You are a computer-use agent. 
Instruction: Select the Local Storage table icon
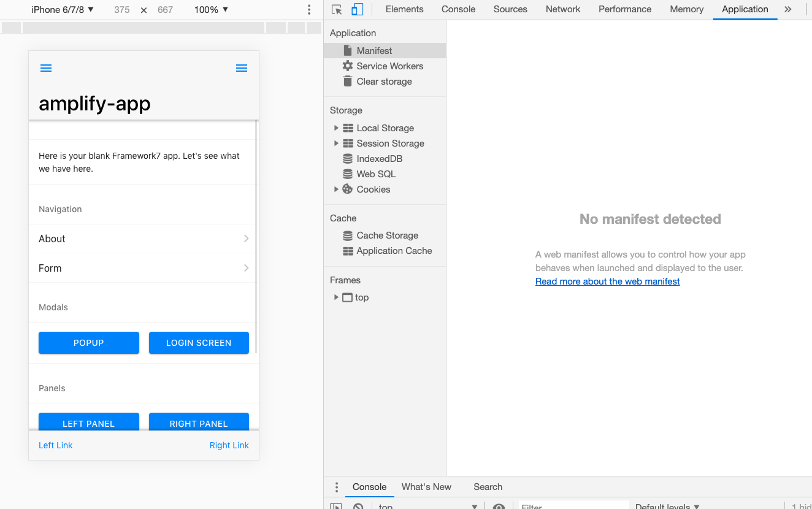[x=348, y=128]
